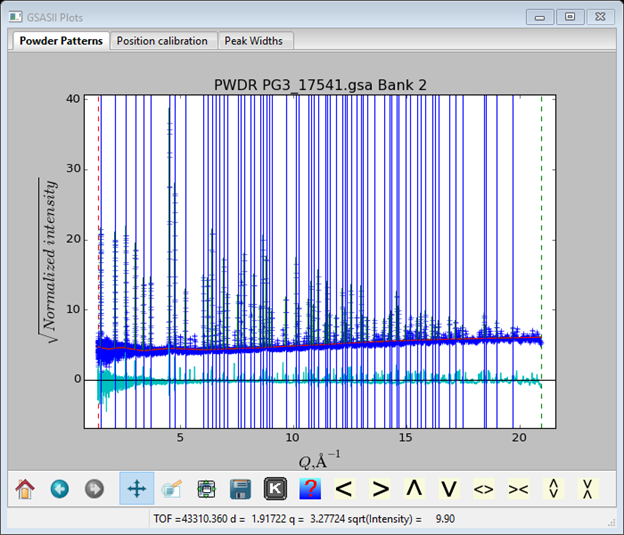The height and width of the screenshot is (535, 624).
Task: Compress Y axis with vertical inward arrows
Action: pos(587,489)
